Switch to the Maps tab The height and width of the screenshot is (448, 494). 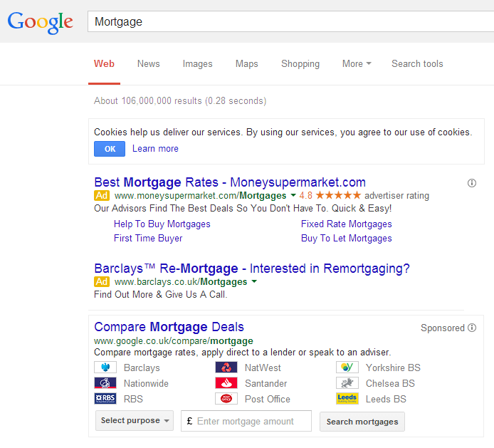pos(247,63)
